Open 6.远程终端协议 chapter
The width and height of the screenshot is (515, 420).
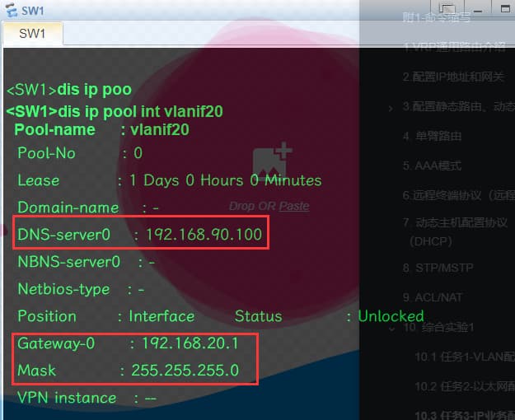tap(457, 195)
